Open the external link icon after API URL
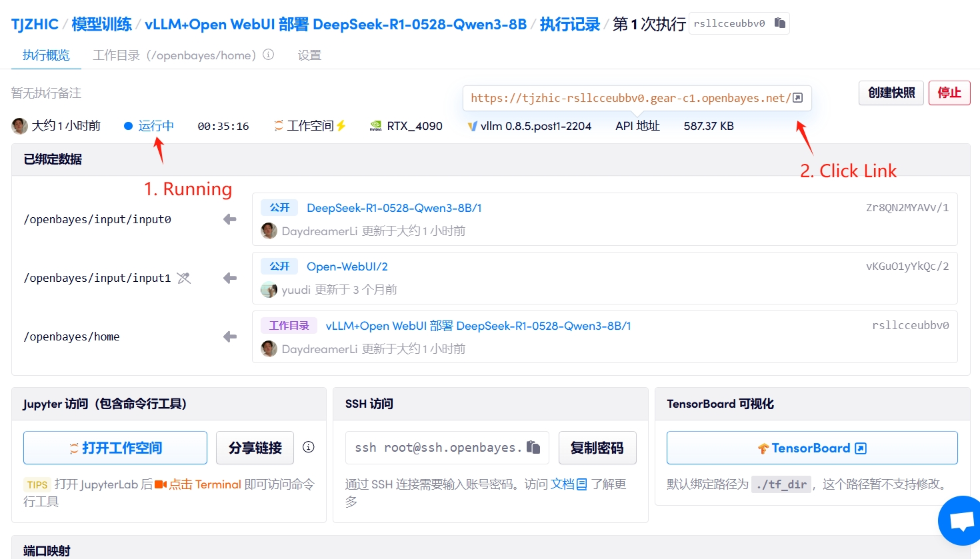Image resolution: width=980 pixels, height=559 pixels. [797, 98]
